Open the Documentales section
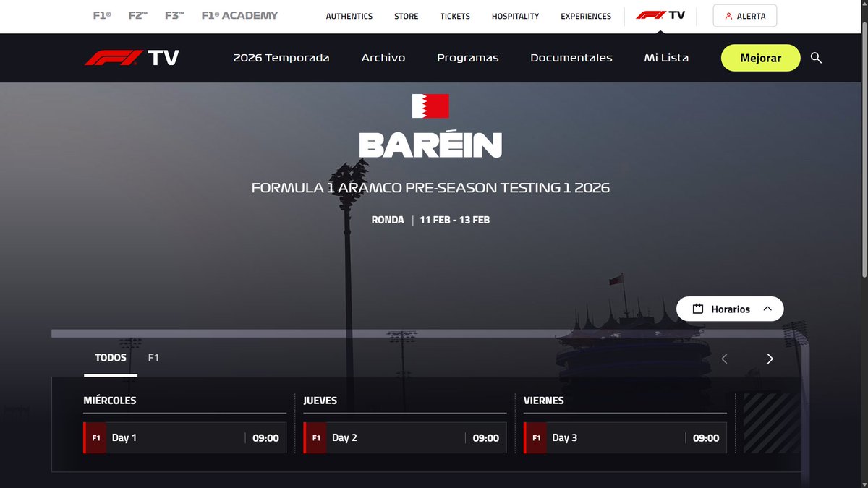 click(x=571, y=58)
